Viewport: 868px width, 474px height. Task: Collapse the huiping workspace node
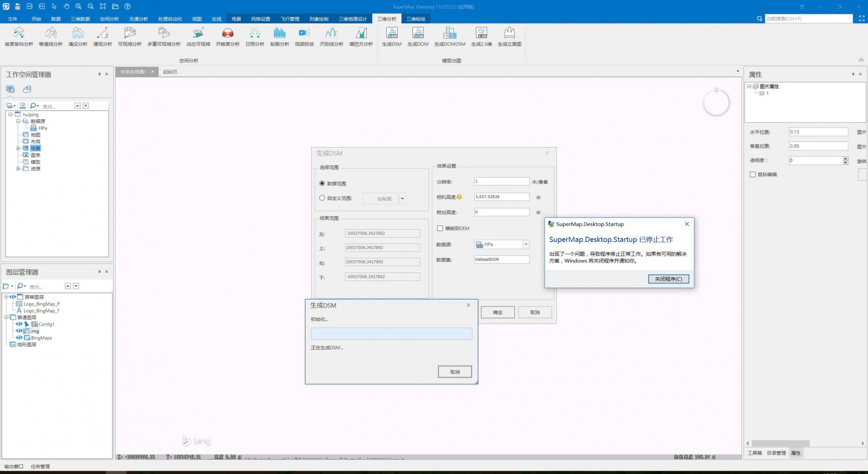[x=10, y=114]
